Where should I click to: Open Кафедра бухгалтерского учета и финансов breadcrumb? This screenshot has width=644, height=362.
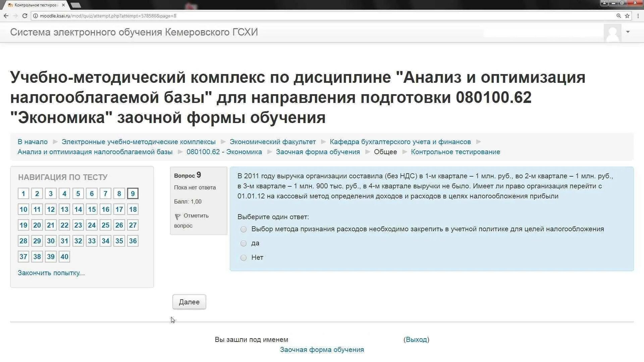[x=400, y=142]
